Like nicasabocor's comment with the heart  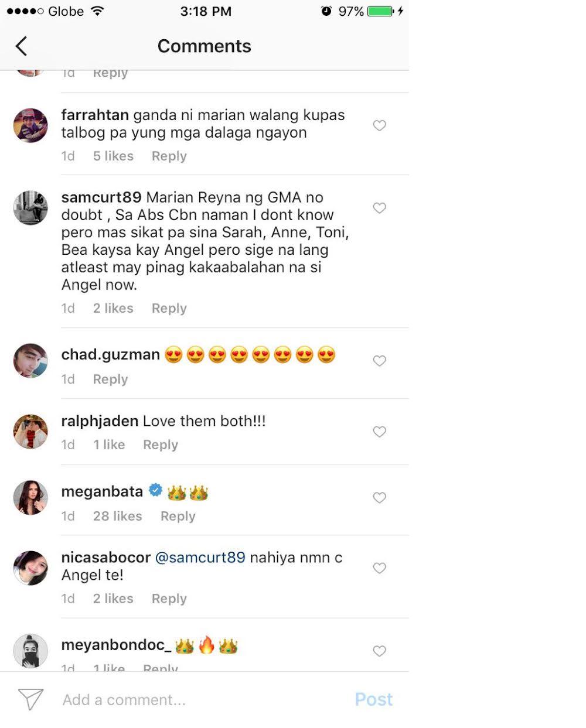(380, 568)
